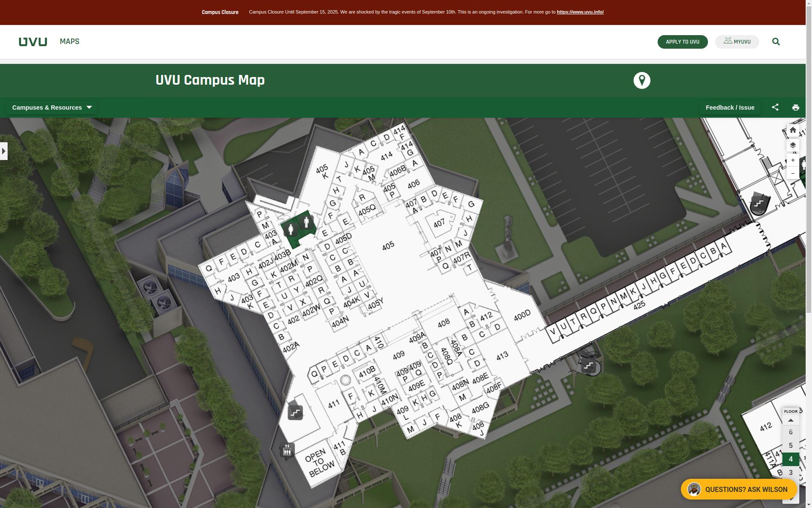Image resolution: width=812 pixels, height=508 pixels.
Task: Click room 410B label on map
Action: tap(367, 372)
